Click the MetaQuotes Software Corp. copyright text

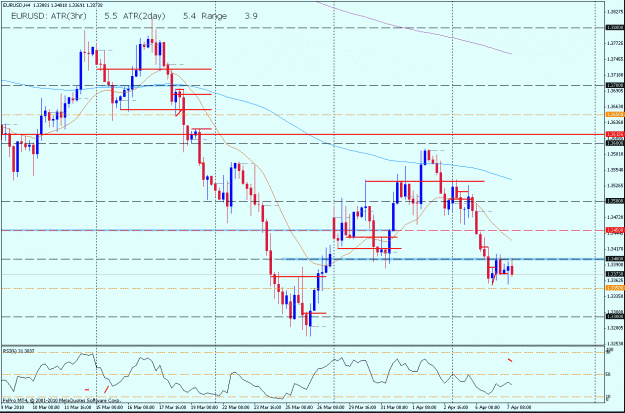(61, 399)
